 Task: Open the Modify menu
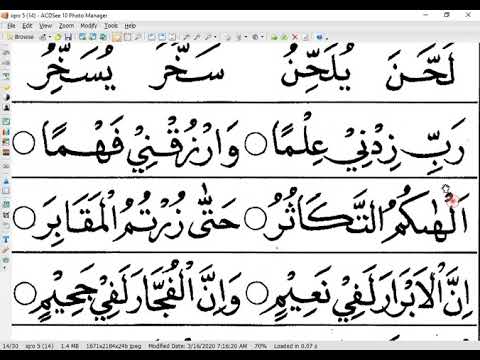pyautogui.click(x=89, y=26)
